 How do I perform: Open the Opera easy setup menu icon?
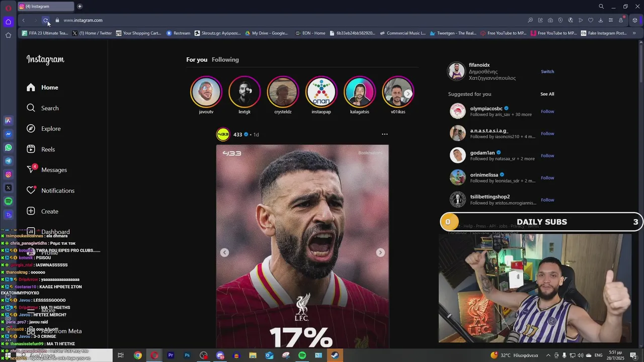coord(611,20)
